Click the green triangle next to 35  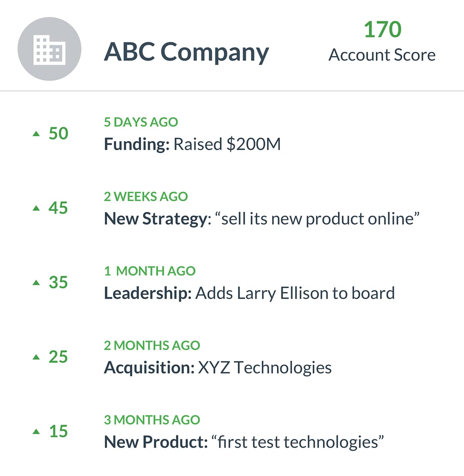(x=36, y=283)
